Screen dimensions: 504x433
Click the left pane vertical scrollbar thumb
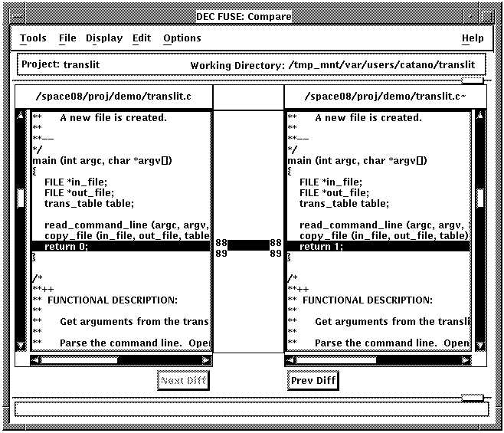coord(21,198)
